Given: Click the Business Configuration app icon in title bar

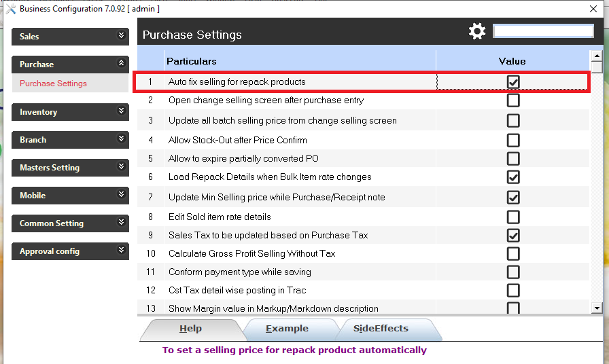Looking at the screenshot, I should pos(10,8).
